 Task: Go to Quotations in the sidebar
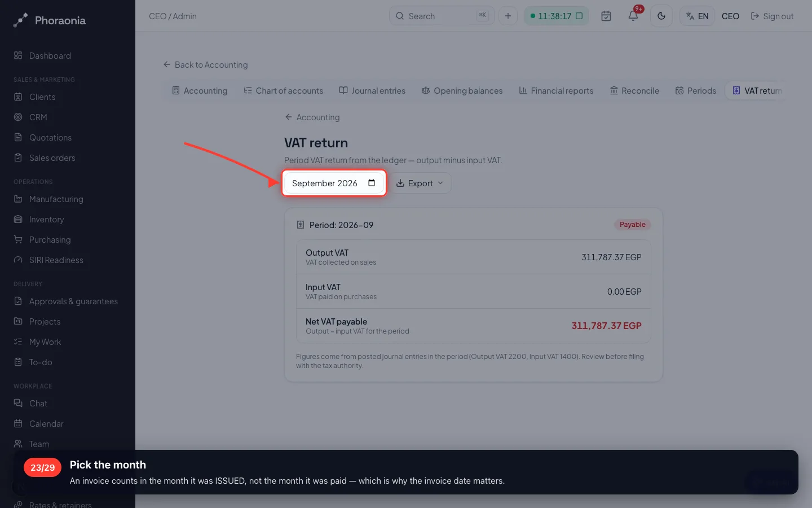[x=50, y=138]
